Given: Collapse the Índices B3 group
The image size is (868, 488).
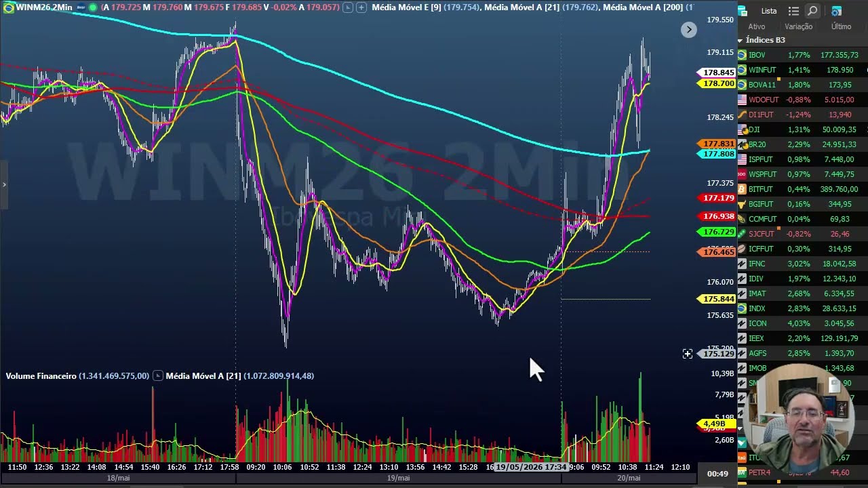Looking at the screenshot, I should 740,41.
